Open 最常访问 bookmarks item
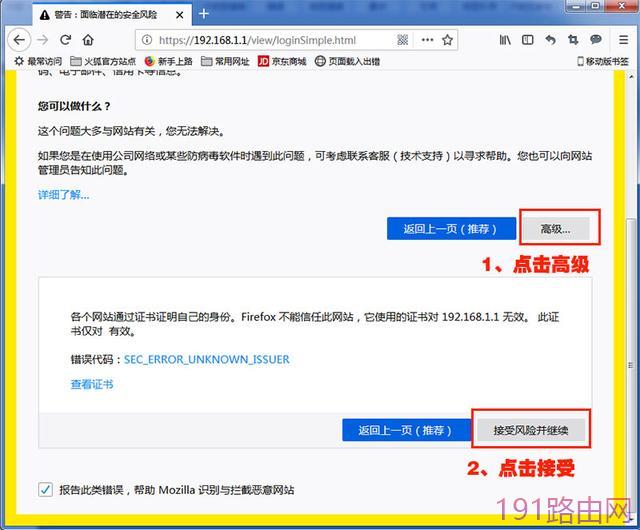 [x=38, y=61]
